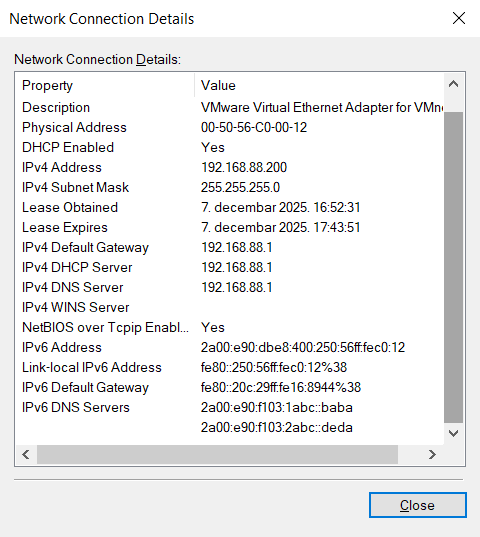Click the Network Connection Details list label
Viewport: 480px width, 537px height.
pyautogui.click(x=97, y=60)
